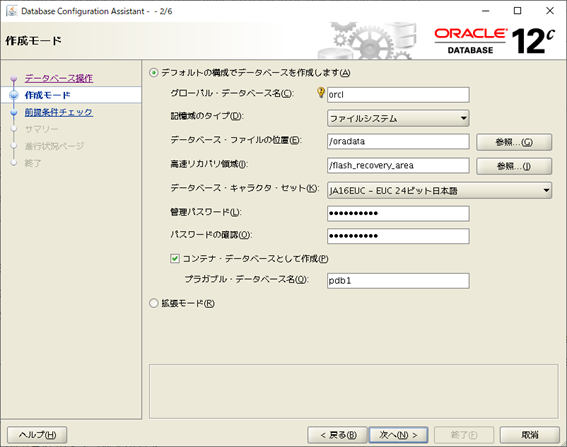The image size is (567, 447).
Task: Focus the /oradata file location field
Action: [x=398, y=141]
